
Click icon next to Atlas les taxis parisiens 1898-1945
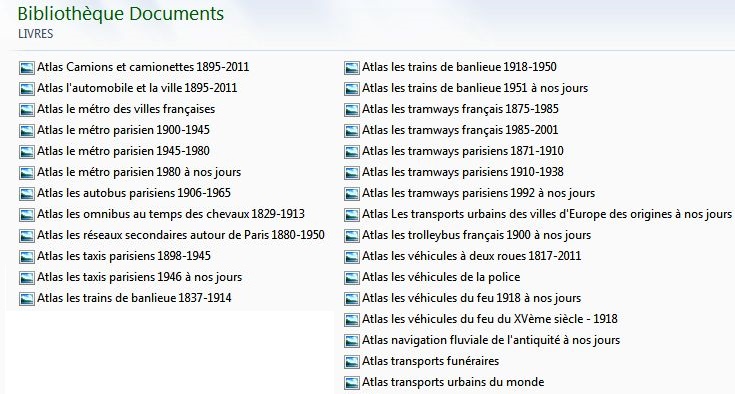pos(27,257)
